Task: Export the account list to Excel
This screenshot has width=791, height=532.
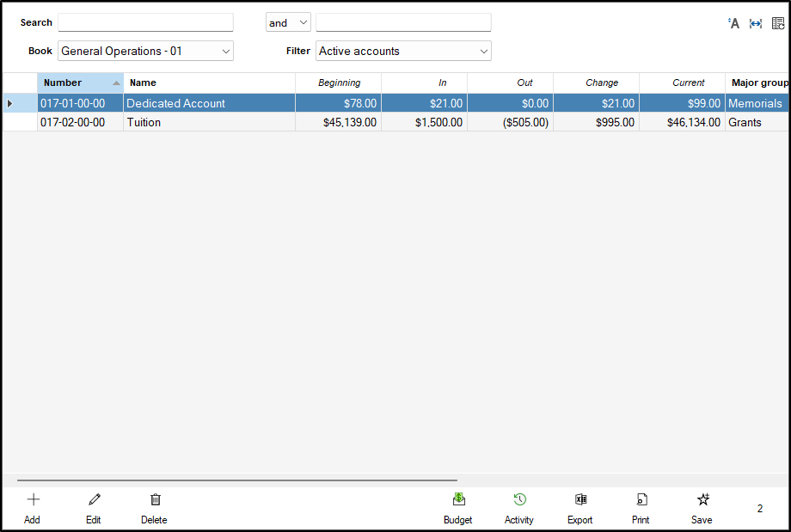Action: click(x=580, y=500)
